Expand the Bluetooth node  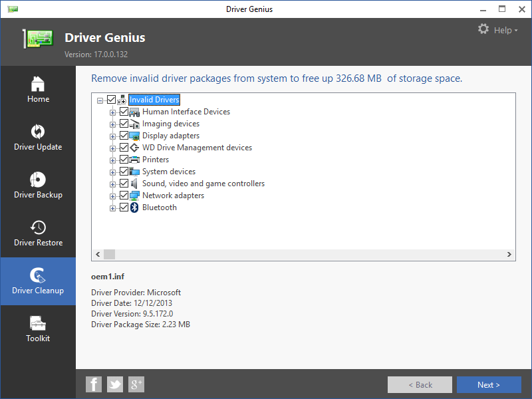pos(112,208)
